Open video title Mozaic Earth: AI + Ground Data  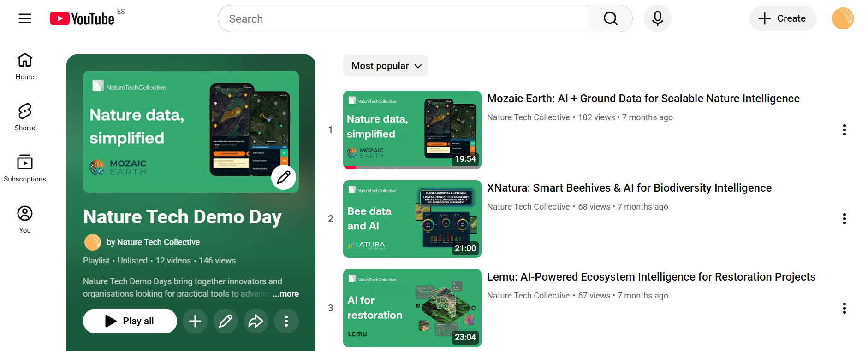click(643, 99)
